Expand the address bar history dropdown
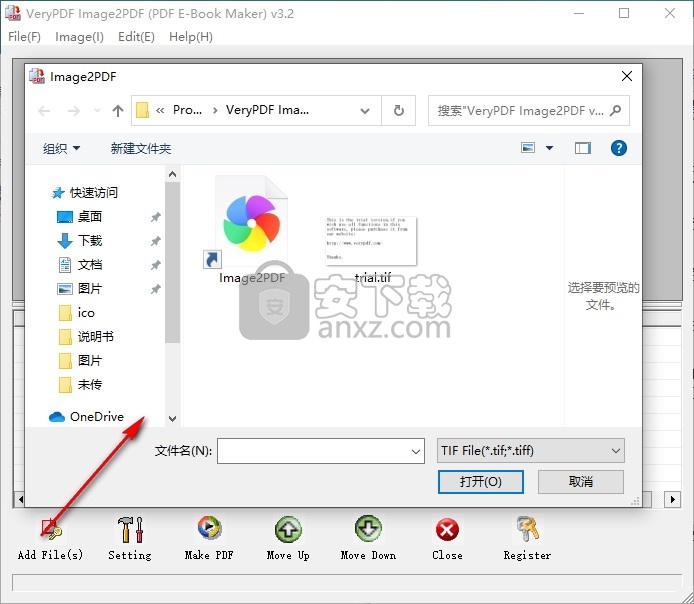Screen dimensions: 694x604 click(x=365, y=111)
